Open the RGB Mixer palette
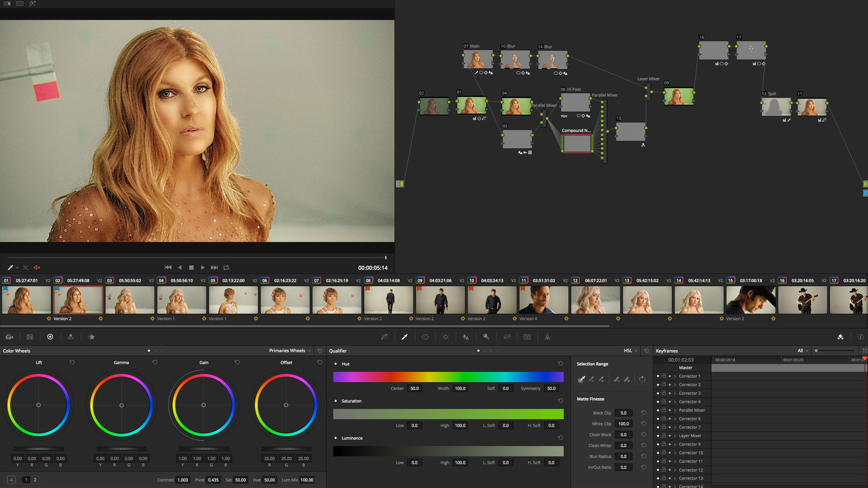This screenshot has width=868, height=488. point(71,337)
